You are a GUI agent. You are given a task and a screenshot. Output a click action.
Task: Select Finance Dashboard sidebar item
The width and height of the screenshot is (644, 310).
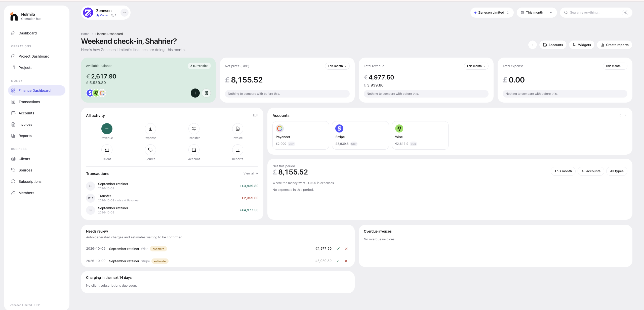click(x=37, y=91)
